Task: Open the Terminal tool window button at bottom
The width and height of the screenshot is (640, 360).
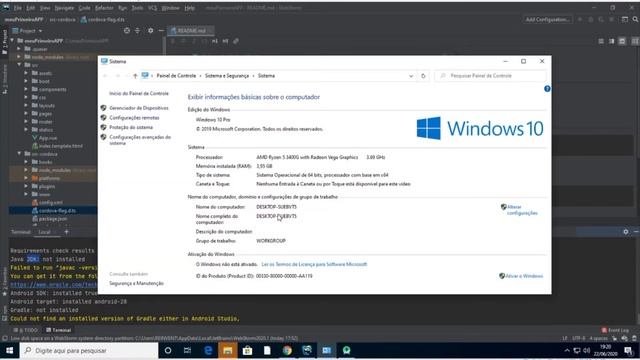Action: tap(59, 330)
